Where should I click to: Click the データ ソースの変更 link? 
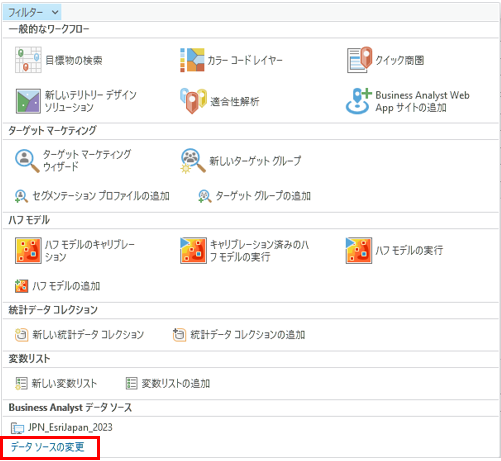point(48,447)
